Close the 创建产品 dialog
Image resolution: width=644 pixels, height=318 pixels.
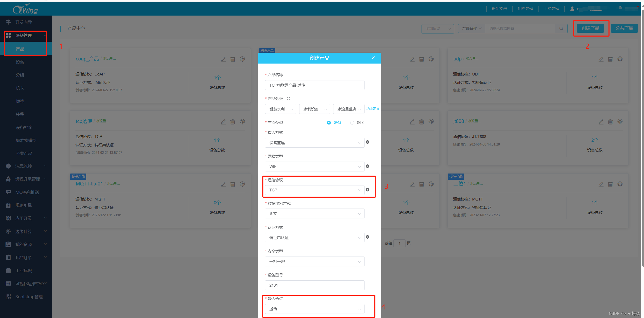[373, 58]
